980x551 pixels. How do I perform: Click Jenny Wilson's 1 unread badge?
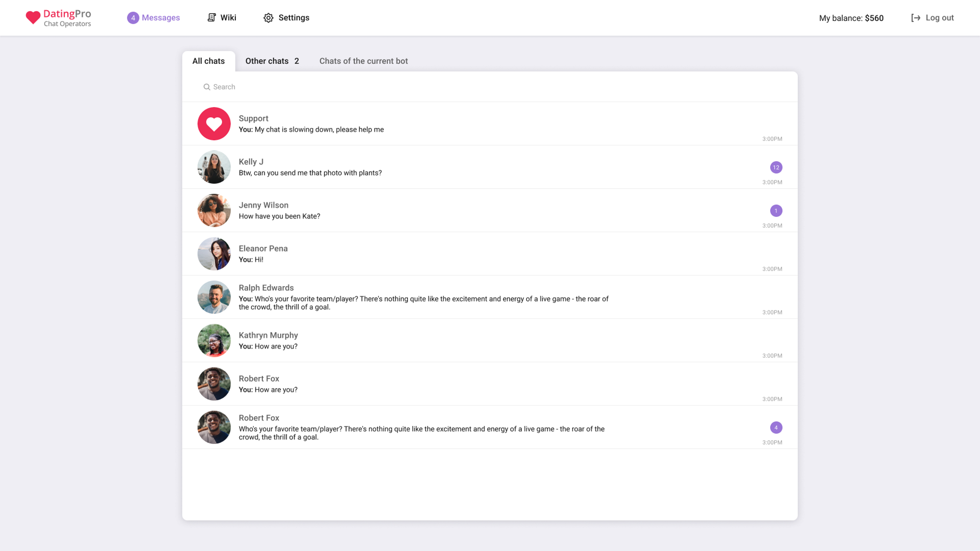pyautogui.click(x=776, y=211)
